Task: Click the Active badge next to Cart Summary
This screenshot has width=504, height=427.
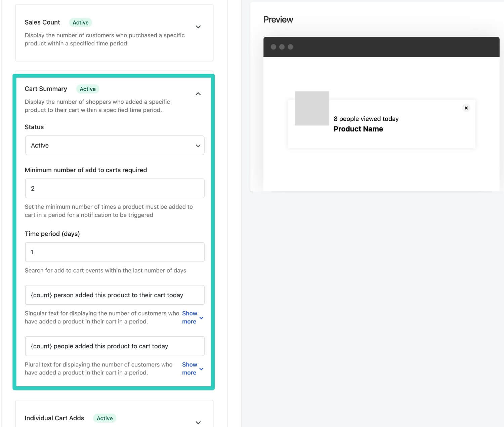Action: (88, 89)
